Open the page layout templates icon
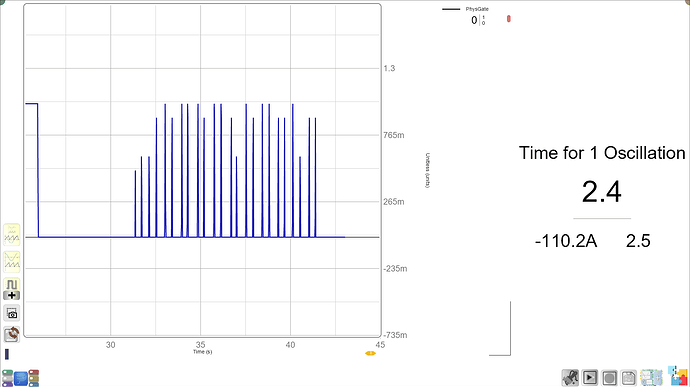 click(651, 377)
